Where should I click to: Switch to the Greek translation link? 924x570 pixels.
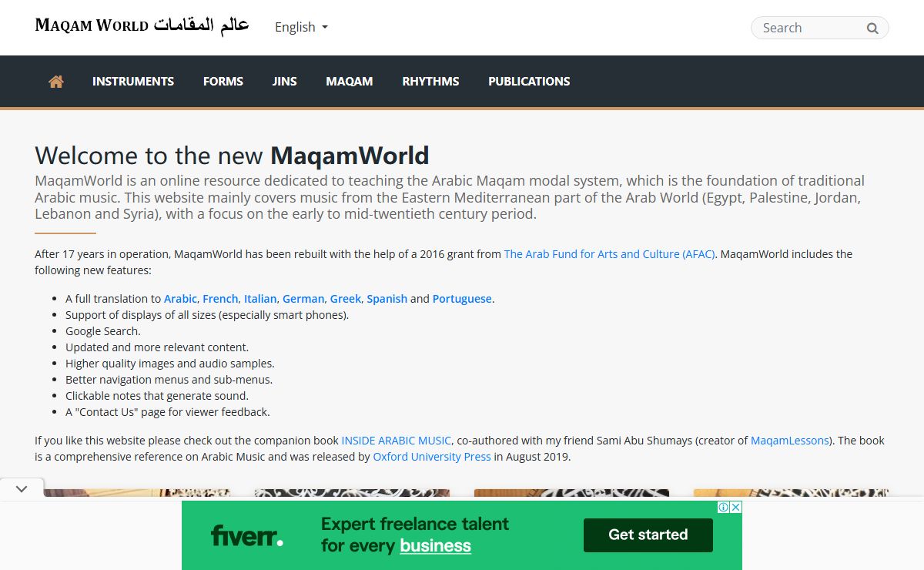tap(346, 299)
